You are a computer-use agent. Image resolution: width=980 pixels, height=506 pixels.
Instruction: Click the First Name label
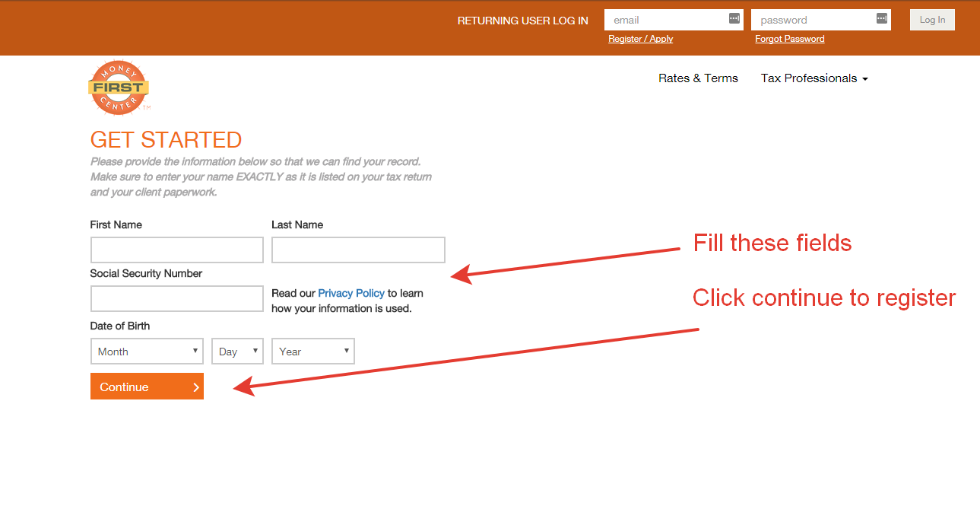[x=116, y=224]
